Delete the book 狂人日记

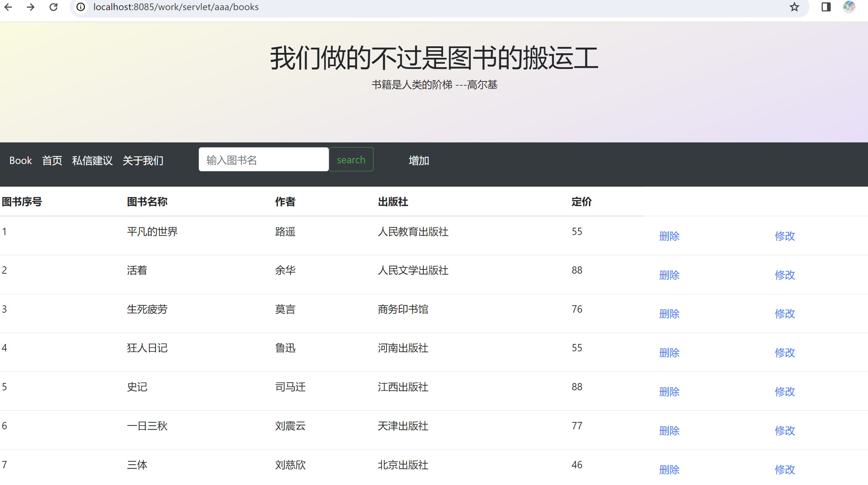click(x=669, y=353)
